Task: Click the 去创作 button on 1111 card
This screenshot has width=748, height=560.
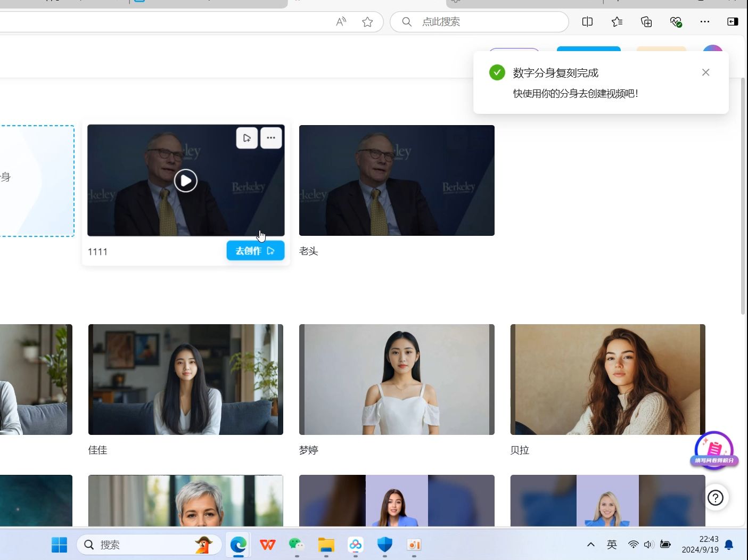Action: point(255,250)
